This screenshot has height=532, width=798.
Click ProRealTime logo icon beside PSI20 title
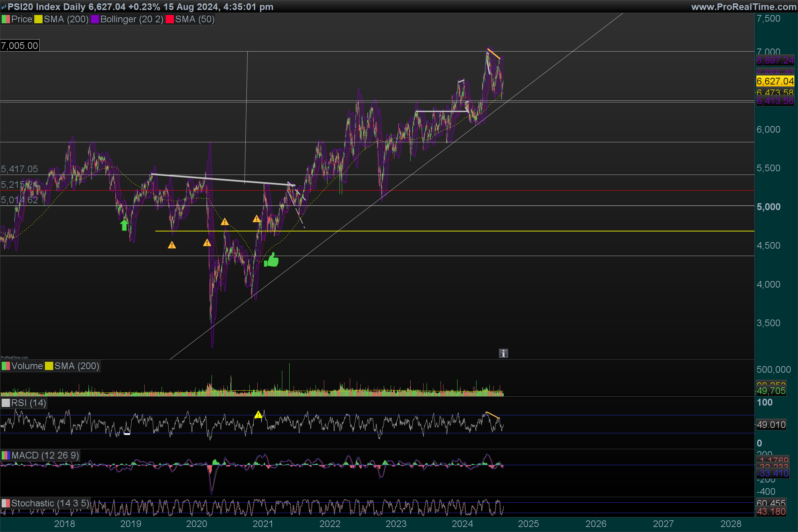[4, 7]
